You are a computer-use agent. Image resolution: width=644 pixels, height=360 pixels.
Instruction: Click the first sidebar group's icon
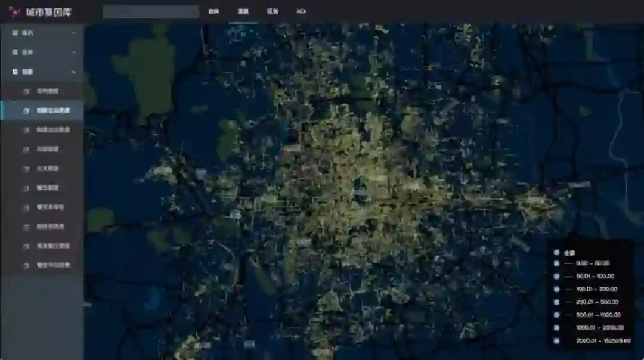coord(15,33)
